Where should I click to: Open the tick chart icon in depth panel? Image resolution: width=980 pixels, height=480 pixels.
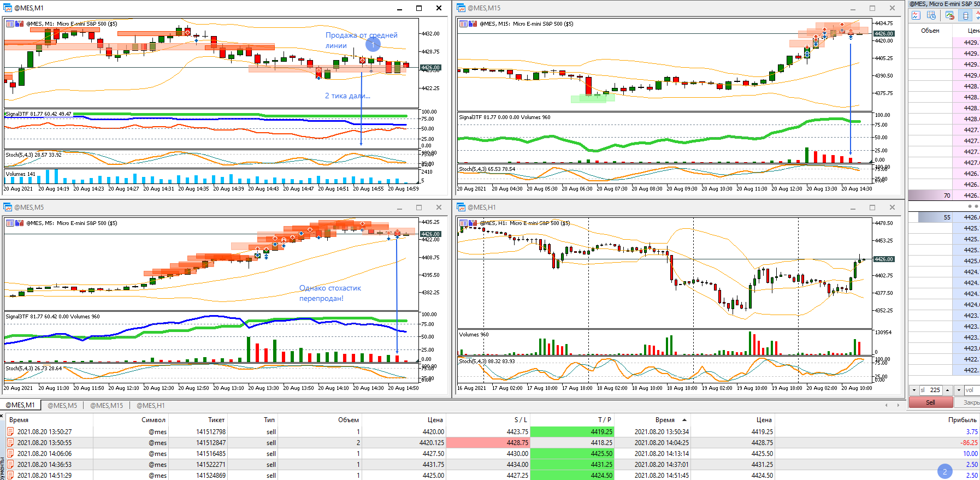(916, 15)
